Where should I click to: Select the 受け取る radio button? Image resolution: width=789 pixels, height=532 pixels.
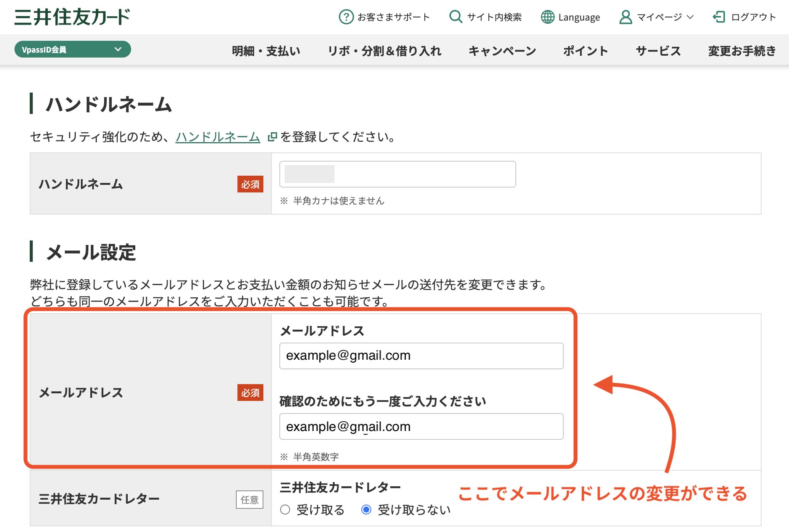point(285,510)
